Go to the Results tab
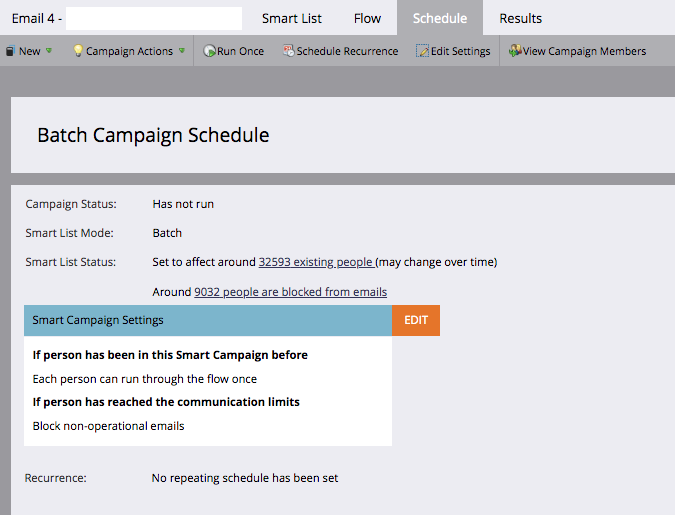 tap(520, 18)
